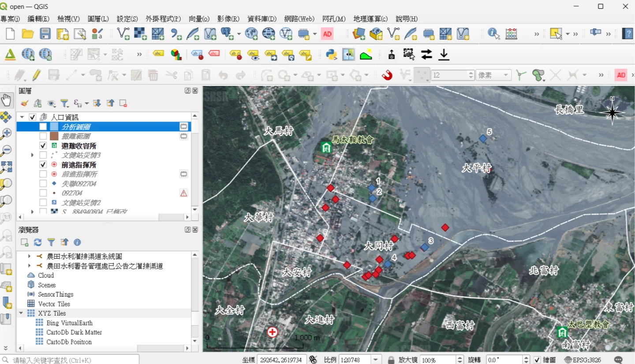
Task: Click the Open Project folder icon
Action: point(28,34)
